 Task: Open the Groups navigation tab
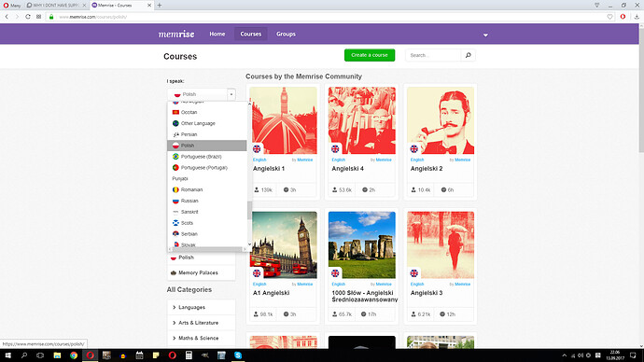(x=286, y=35)
